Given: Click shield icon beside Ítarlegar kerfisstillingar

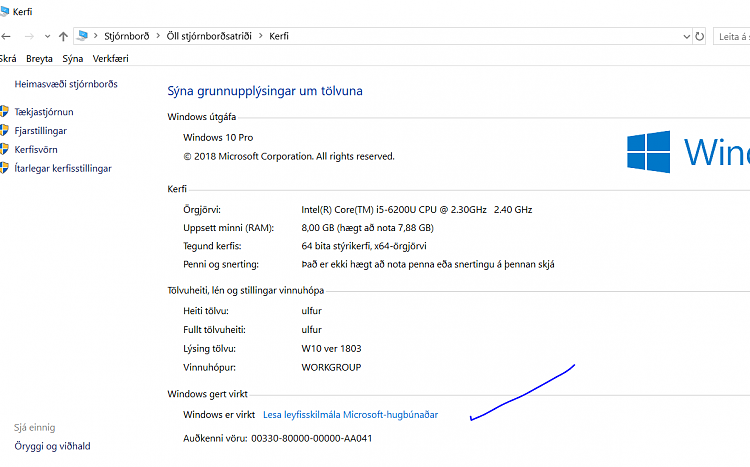Looking at the screenshot, I should 4,168.
